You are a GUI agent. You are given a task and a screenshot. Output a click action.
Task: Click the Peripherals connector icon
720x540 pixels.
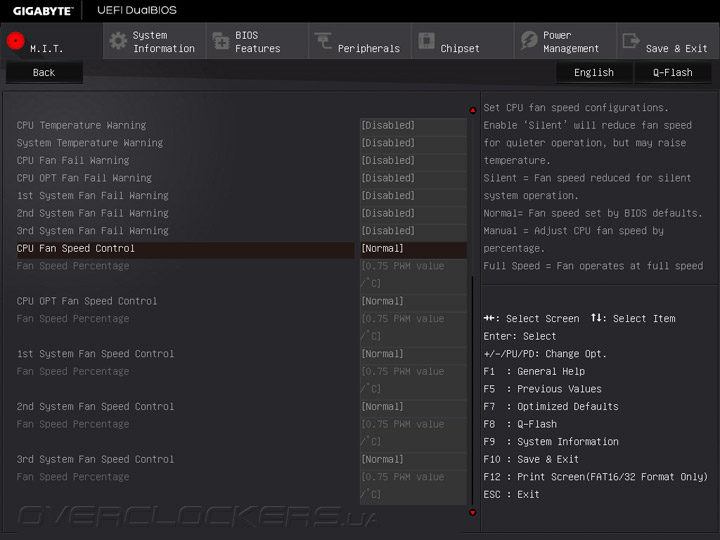coord(323,40)
